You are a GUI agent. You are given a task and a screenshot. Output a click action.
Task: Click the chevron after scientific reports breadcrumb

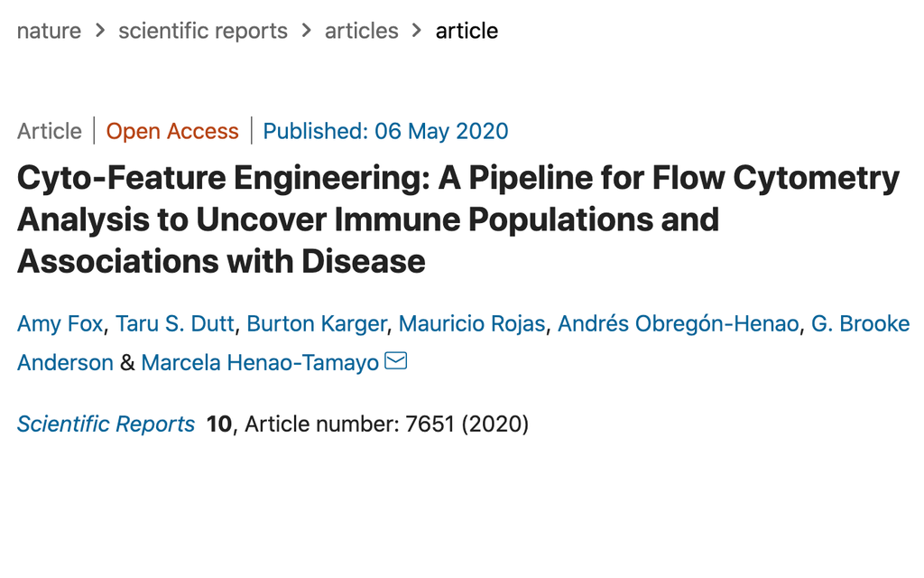click(307, 31)
